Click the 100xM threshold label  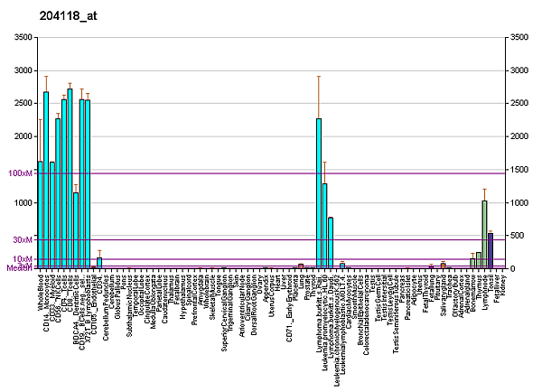pyautogui.click(x=17, y=173)
